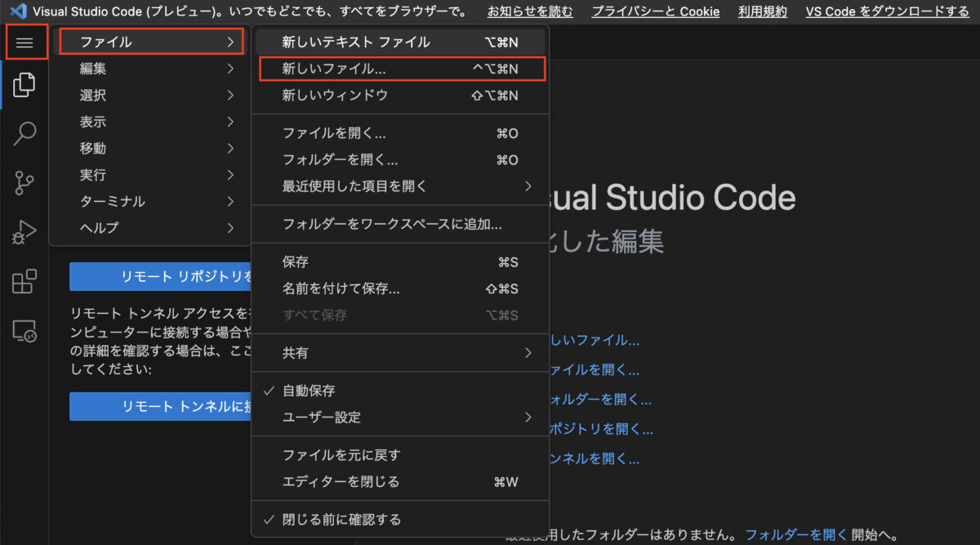Select the Remote Explorer icon
Viewport: 980px width, 545px height.
click(24, 330)
